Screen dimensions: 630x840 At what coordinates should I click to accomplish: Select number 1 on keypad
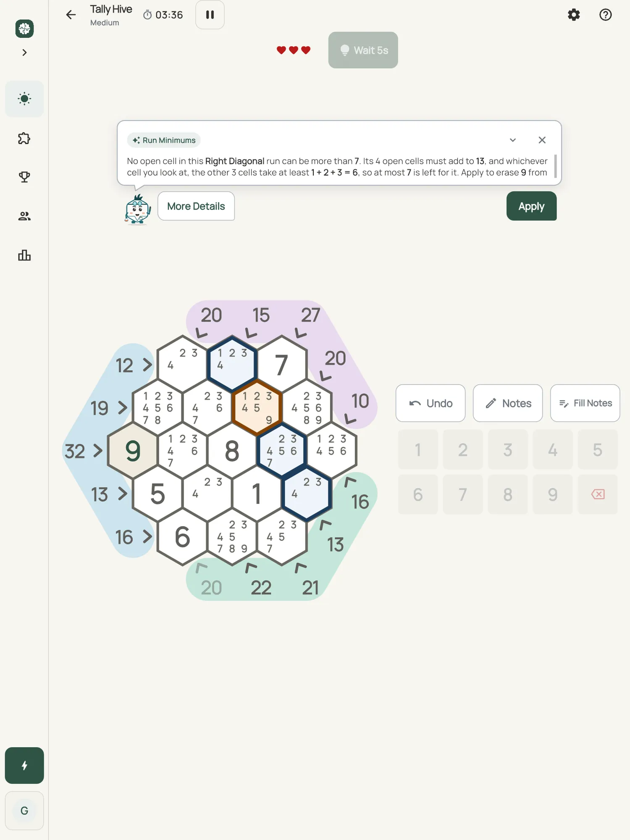pyautogui.click(x=418, y=450)
